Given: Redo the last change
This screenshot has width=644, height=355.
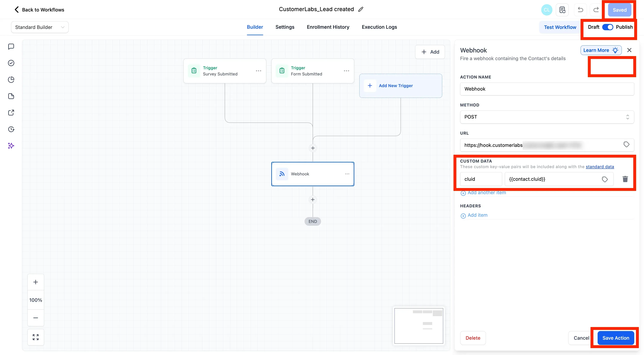Looking at the screenshot, I should pos(596,10).
